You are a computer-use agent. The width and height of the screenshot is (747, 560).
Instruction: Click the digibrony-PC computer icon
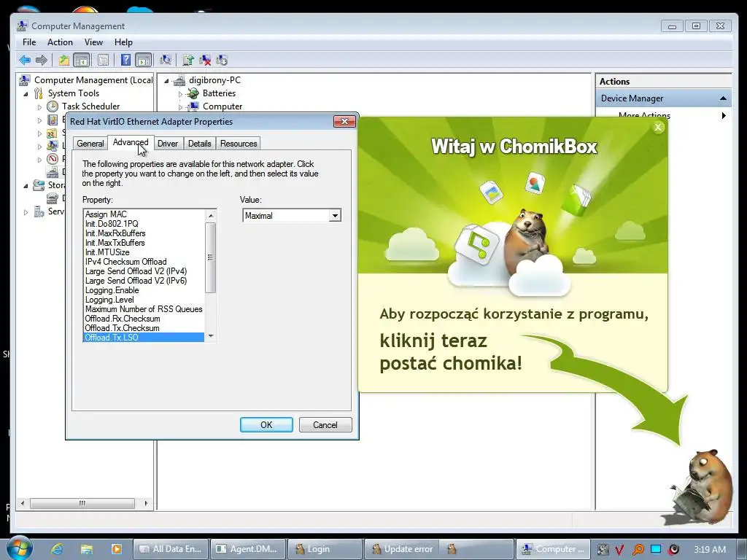click(179, 80)
